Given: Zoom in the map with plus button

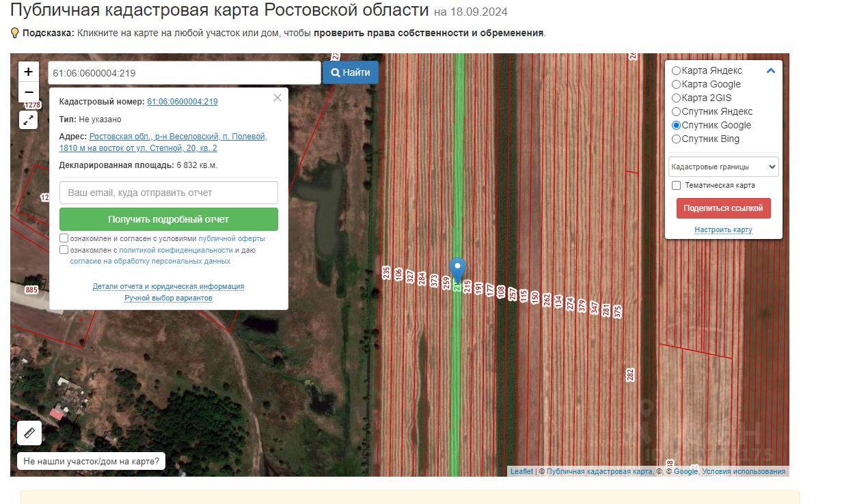Looking at the screenshot, I should click(28, 72).
